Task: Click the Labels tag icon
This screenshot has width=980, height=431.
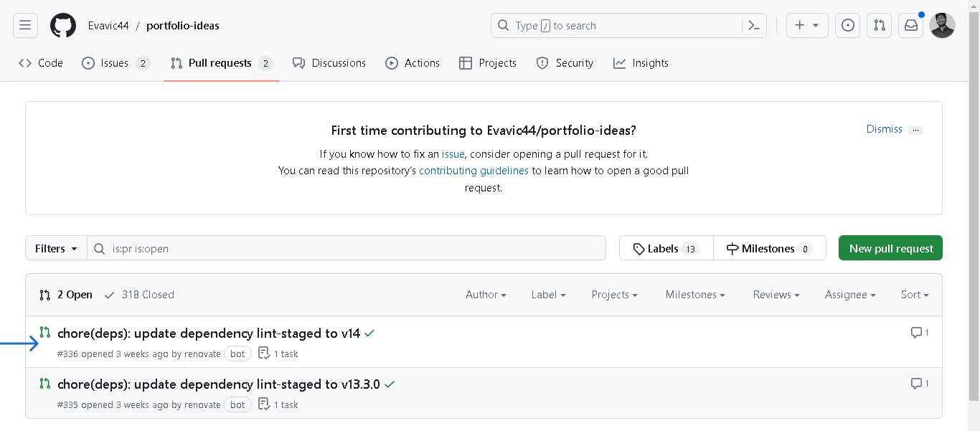Action: pyautogui.click(x=639, y=247)
